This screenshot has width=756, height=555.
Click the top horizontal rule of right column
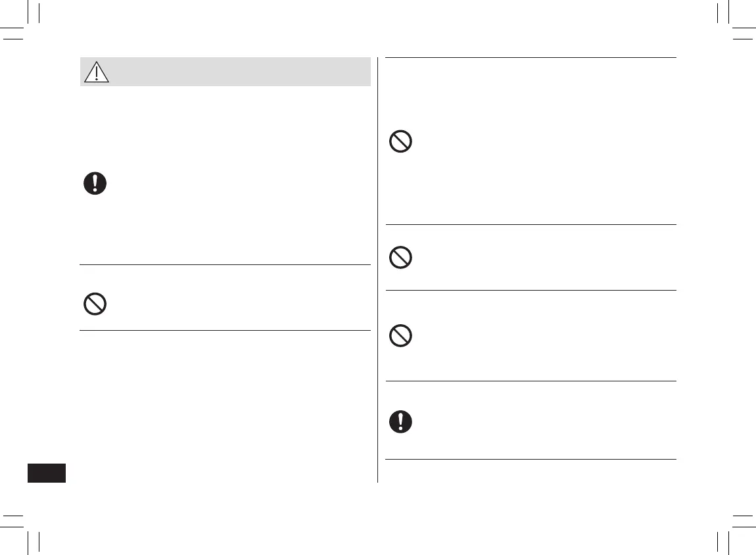[x=531, y=57]
